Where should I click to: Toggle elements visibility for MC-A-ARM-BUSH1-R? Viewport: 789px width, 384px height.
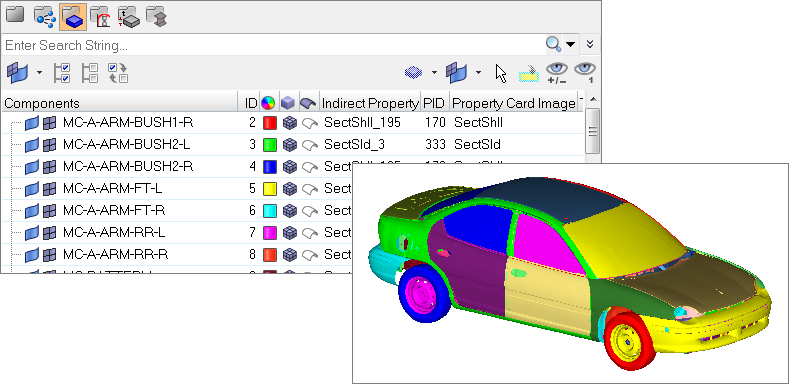click(49, 122)
